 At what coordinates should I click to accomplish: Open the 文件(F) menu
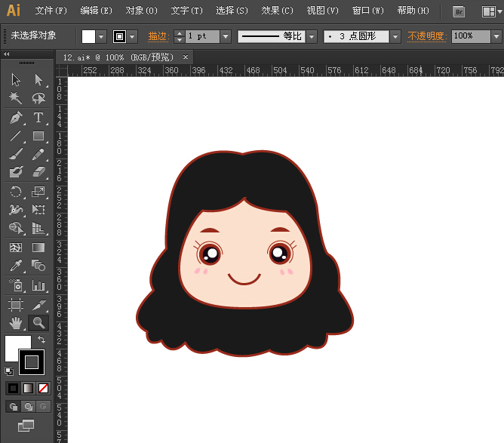click(51, 11)
